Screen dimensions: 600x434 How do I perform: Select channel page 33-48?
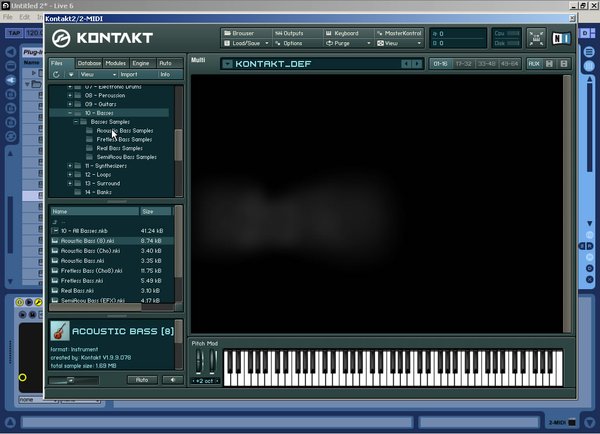(487, 64)
